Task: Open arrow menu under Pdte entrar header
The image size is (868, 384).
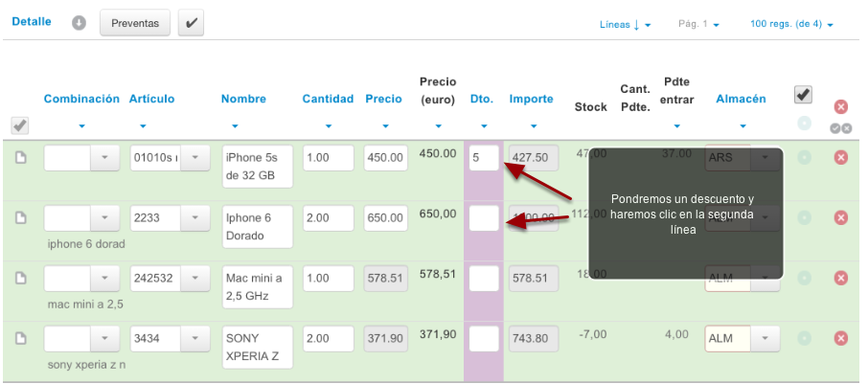Action: tap(677, 126)
